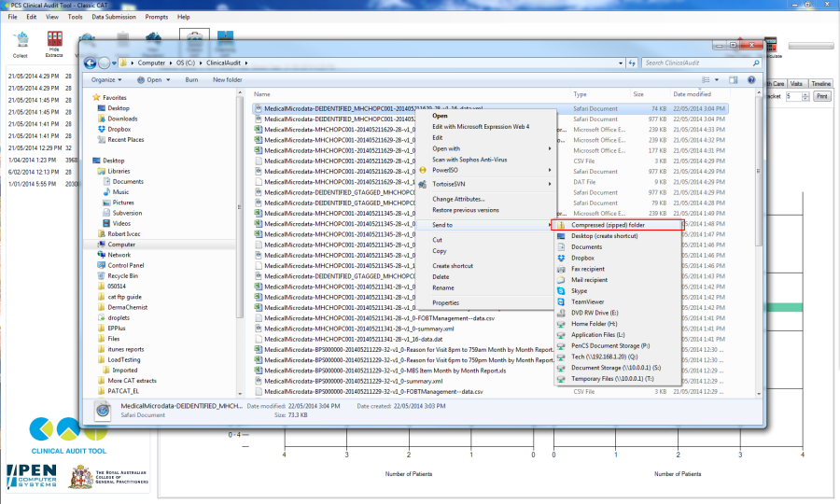The height and width of the screenshot is (504, 840).
Task: Click the Print button in CAT window
Action: 821,96
